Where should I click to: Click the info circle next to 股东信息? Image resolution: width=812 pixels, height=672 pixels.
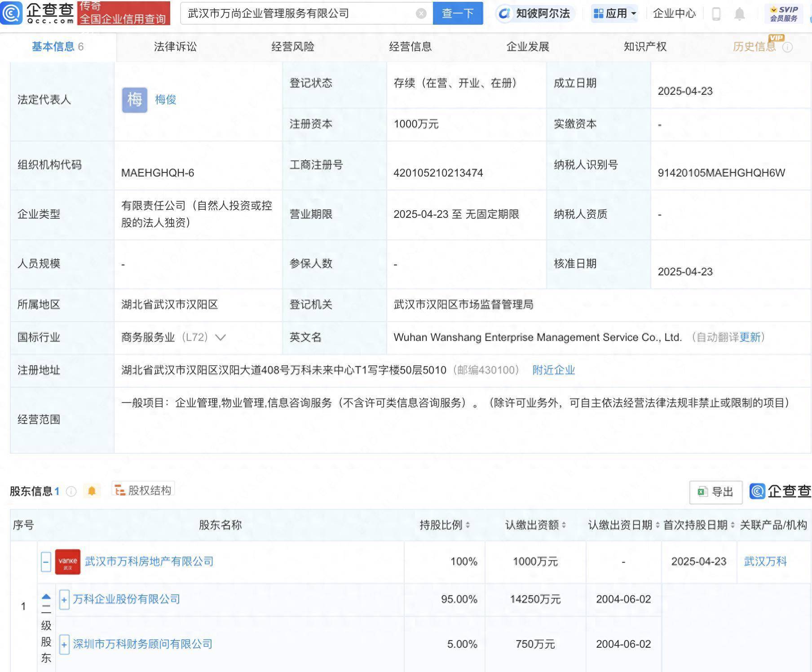pos(71,491)
